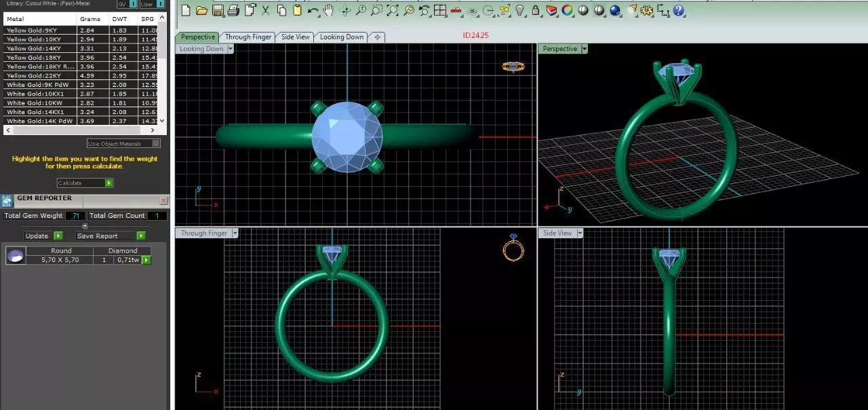Click the Update button in Gem Reporter
Screen dimensions: 868x410
click(x=43, y=236)
